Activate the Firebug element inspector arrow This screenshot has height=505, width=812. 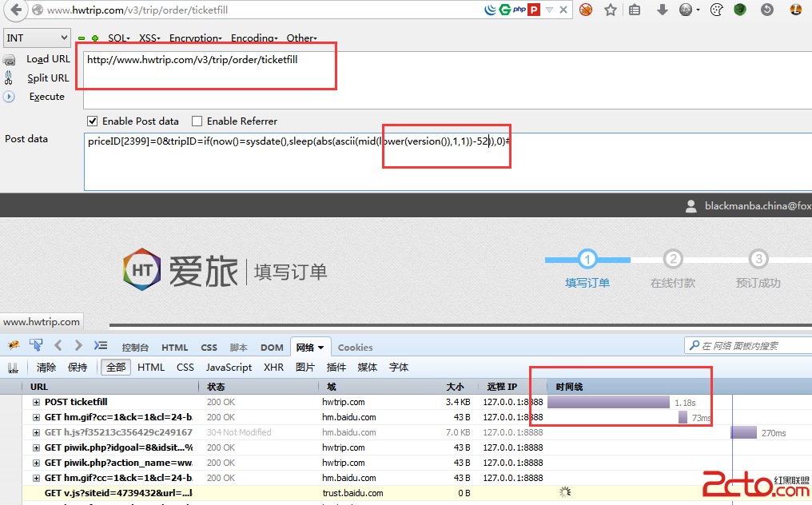36,345
